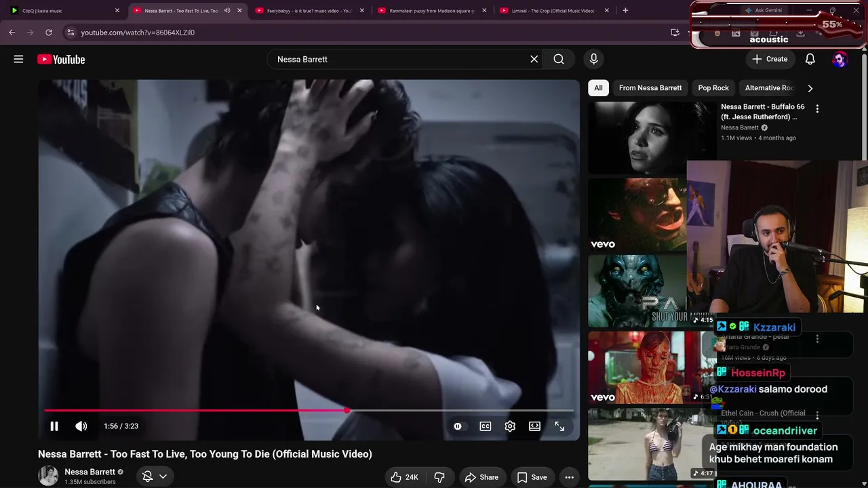Image resolution: width=868 pixels, height=488 pixels.
Task: Like the video with 24K likes
Action: tap(404, 477)
